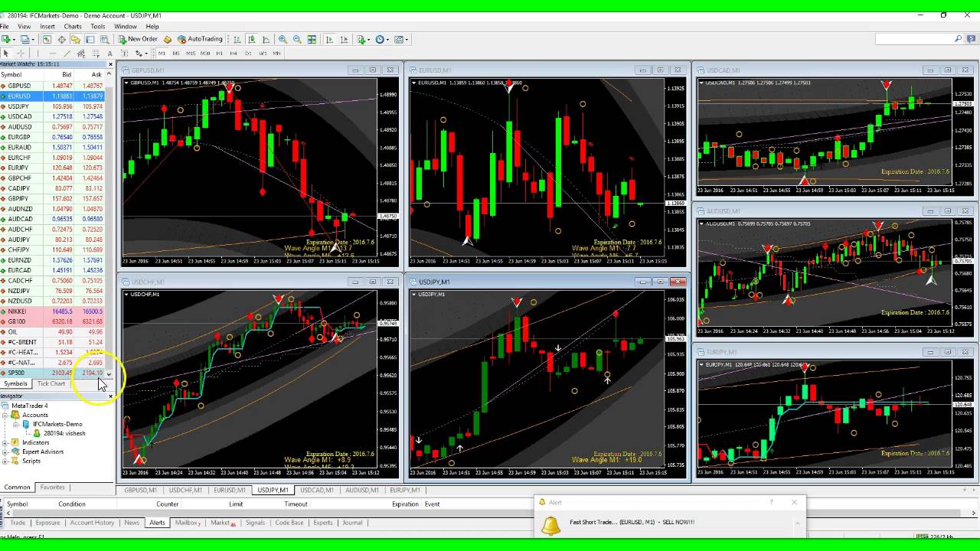Open the Profiles toolbar icon
Image resolution: width=980 pixels, height=551 pixels.
(26, 39)
